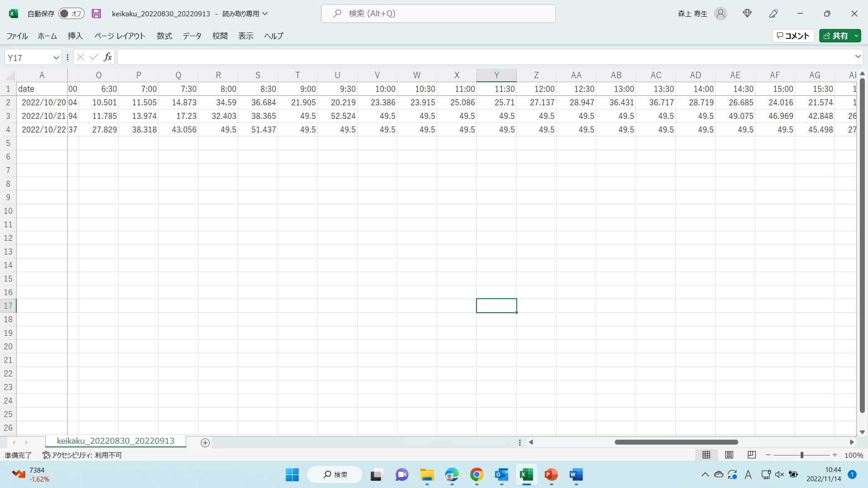Expand the Name Box dropdown
This screenshot has height=488, width=868.
(56, 57)
